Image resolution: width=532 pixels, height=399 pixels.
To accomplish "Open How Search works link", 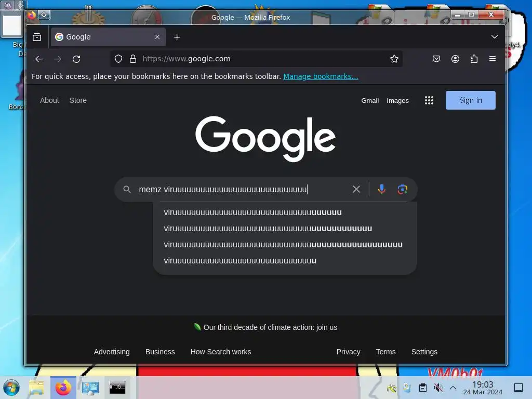I will click(221, 352).
